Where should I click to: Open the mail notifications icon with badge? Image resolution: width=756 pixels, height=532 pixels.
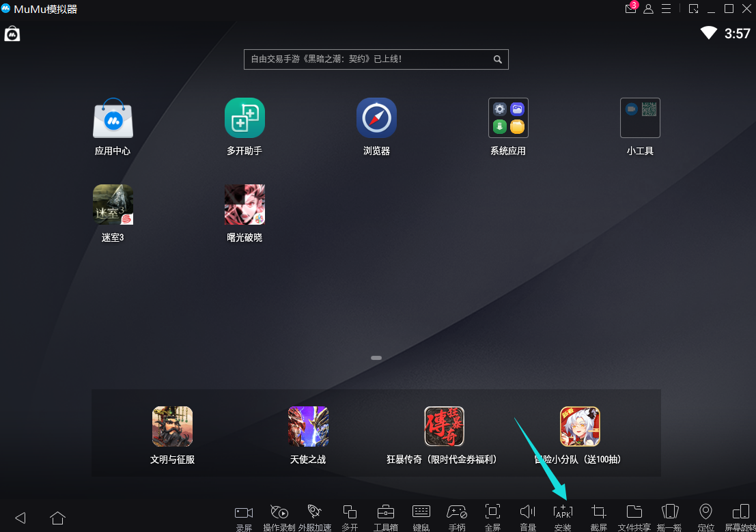(631, 8)
